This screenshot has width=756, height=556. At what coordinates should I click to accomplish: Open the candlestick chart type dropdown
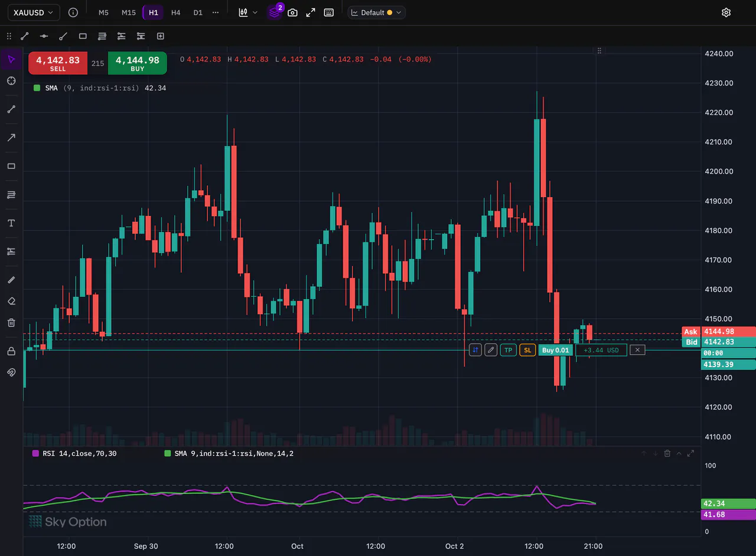(248, 12)
